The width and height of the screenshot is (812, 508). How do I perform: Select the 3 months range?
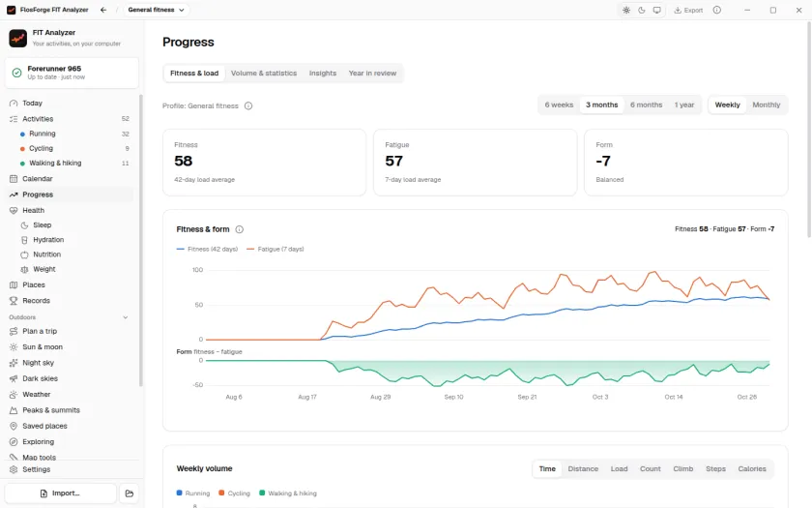tap(601, 105)
